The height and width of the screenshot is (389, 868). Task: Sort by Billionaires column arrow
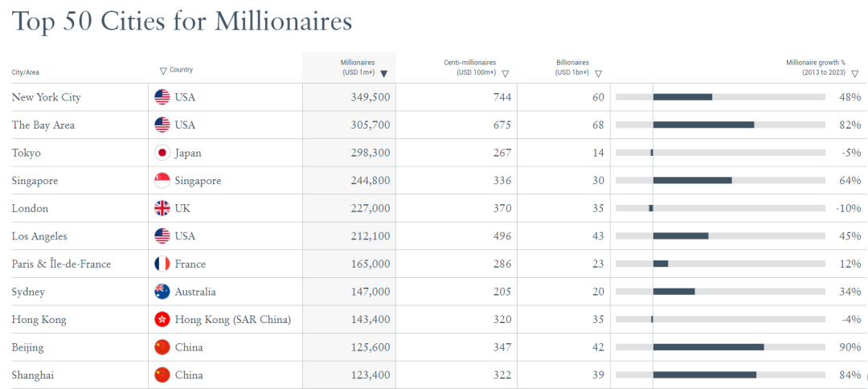[598, 73]
